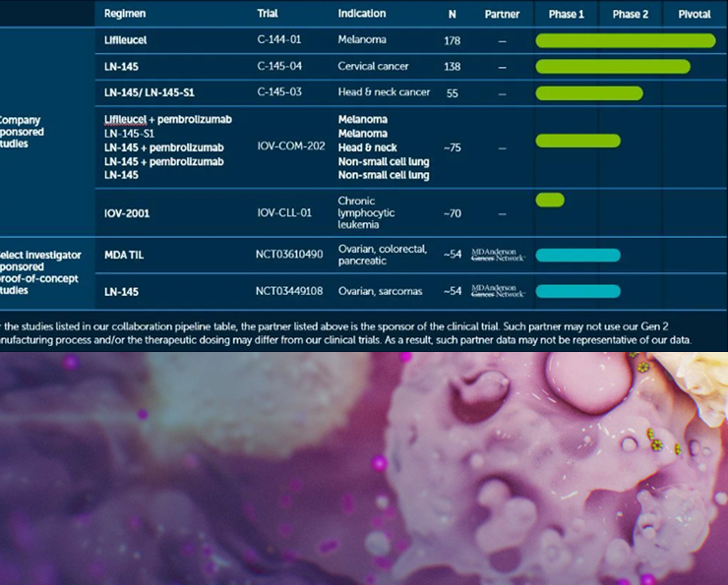Click Chronic lymphocytic leukemia indication
Screen dimensions: 728x585
pyautogui.click(x=366, y=212)
